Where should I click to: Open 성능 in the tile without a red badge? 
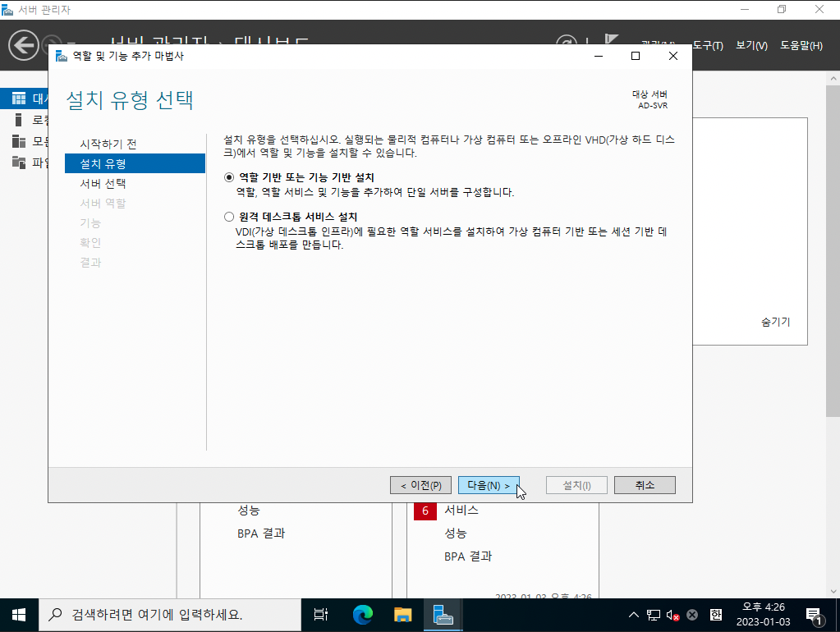249,511
